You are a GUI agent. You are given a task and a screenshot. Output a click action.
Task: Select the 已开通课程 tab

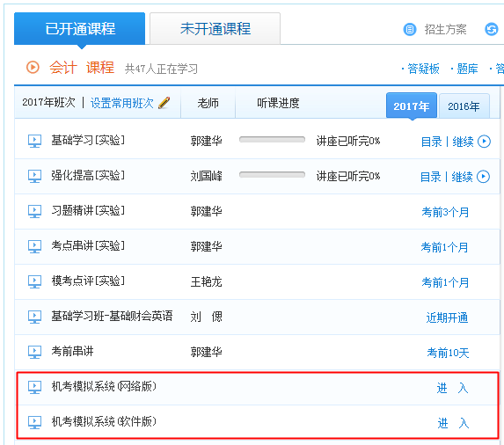tap(80, 29)
